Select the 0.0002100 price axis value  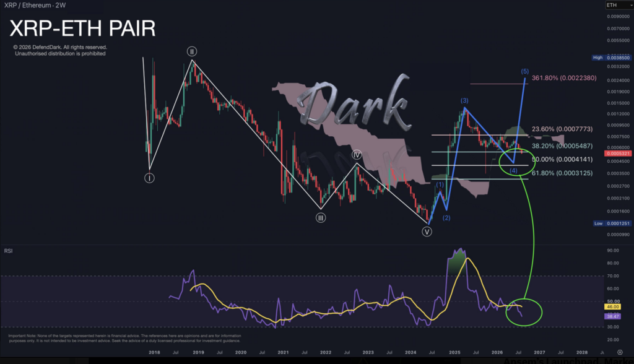tap(619, 198)
